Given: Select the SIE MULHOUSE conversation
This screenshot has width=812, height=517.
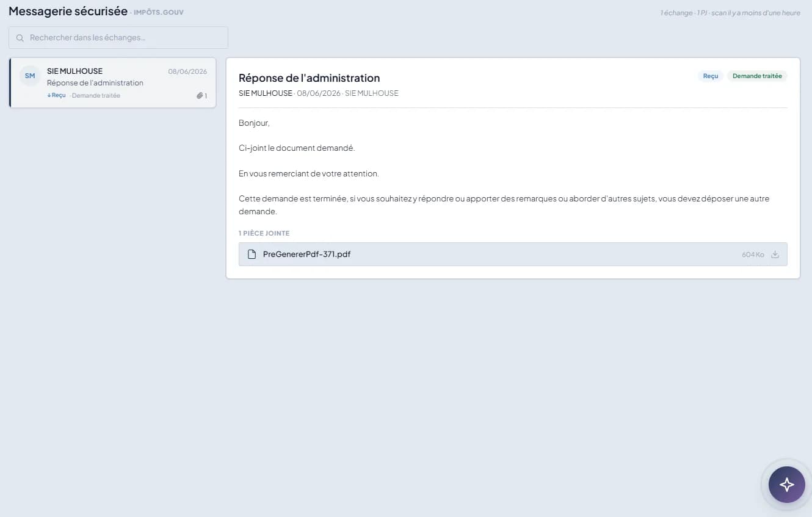Looking at the screenshot, I should [112, 82].
